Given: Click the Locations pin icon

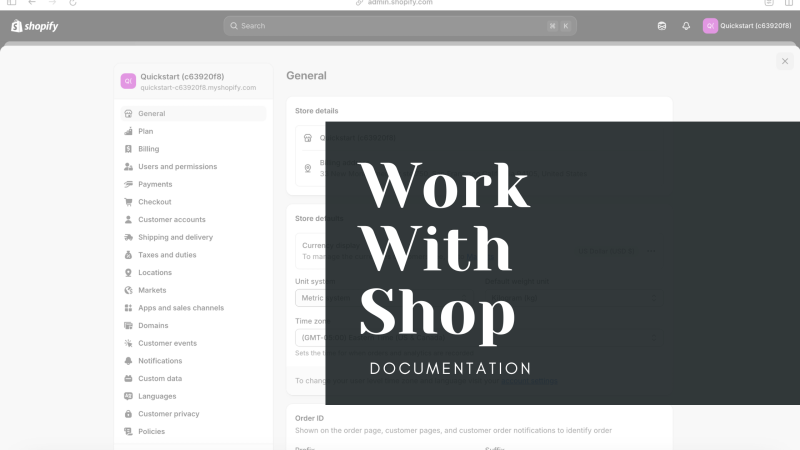Looking at the screenshot, I should [x=128, y=272].
